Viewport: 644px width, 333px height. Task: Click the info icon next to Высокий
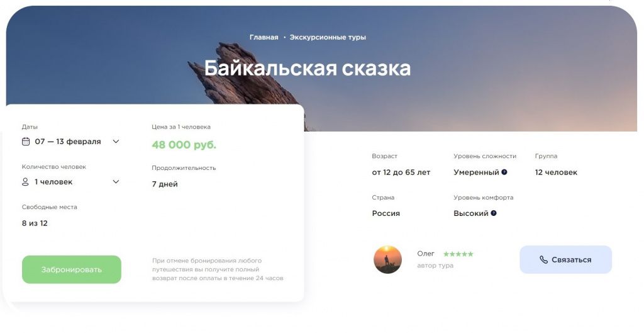click(494, 213)
